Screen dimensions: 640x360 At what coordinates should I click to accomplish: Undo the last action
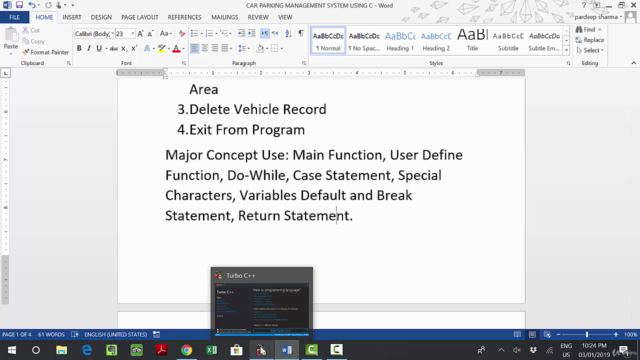click(31, 5)
